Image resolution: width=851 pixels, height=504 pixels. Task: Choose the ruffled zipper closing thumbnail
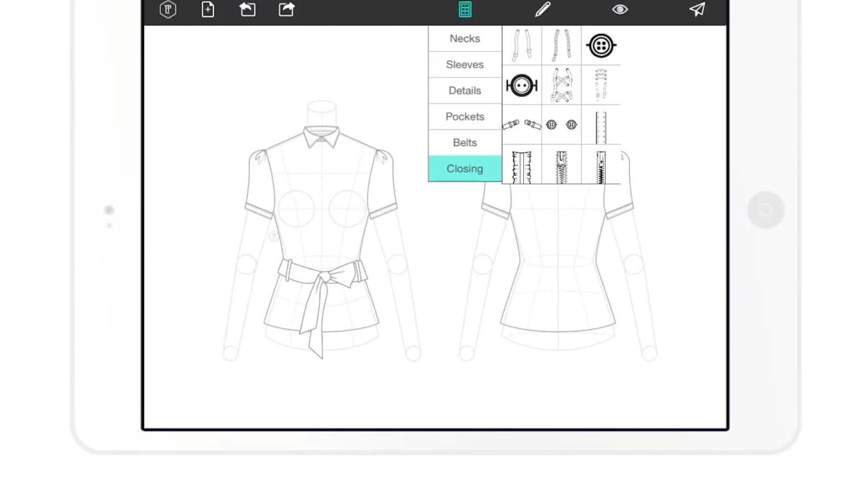click(x=522, y=165)
